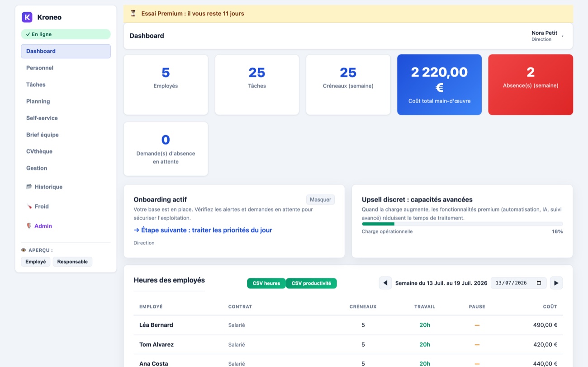Switch preview to Employé view
Image resolution: width=588 pixels, height=367 pixels.
click(x=36, y=262)
